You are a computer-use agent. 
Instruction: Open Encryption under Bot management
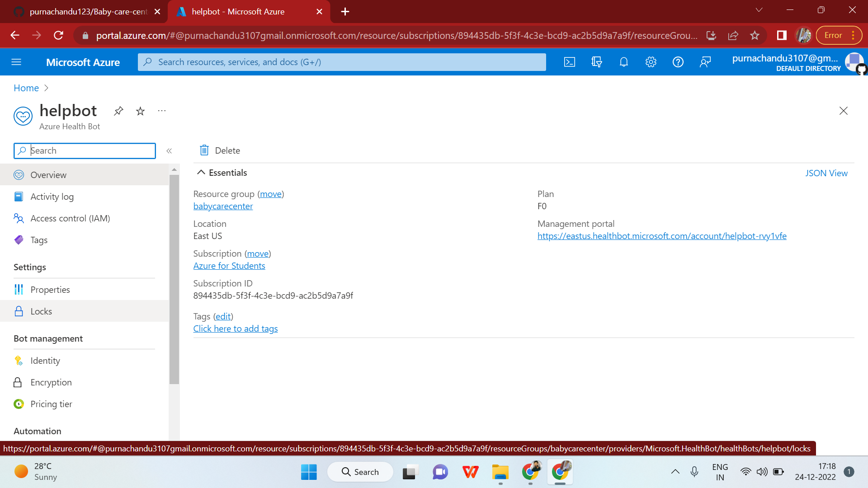tap(85, 382)
